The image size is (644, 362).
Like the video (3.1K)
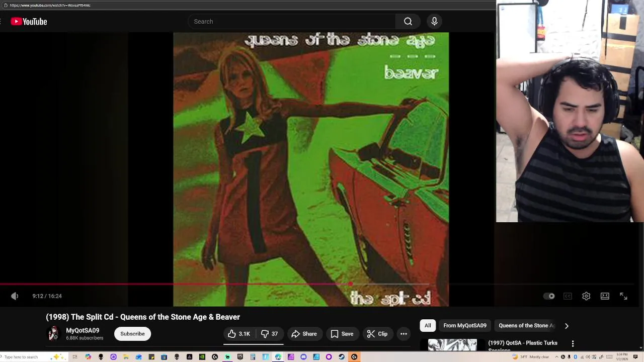click(x=239, y=334)
